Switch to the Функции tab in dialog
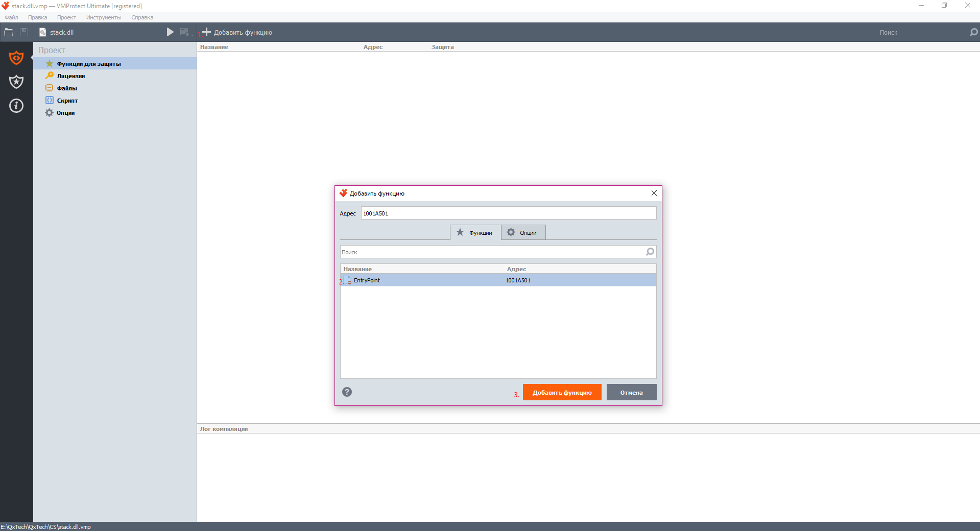The image size is (980, 531). point(475,232)
